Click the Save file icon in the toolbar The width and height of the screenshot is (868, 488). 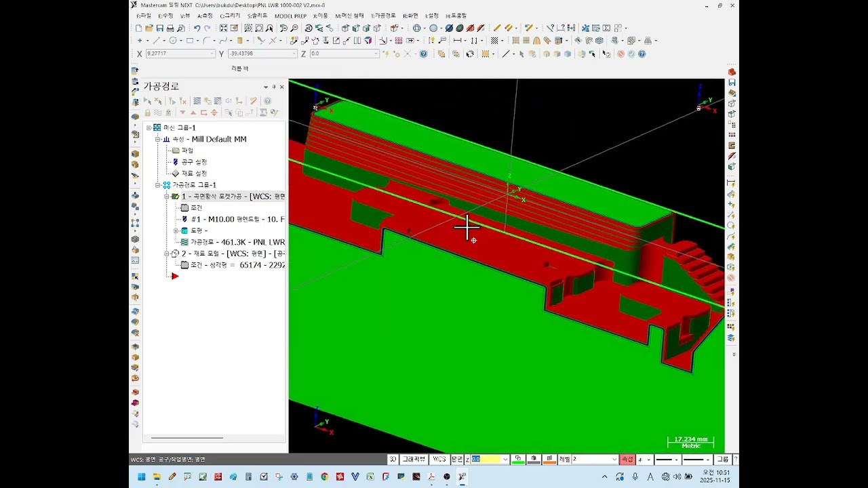tap(159, 28)
